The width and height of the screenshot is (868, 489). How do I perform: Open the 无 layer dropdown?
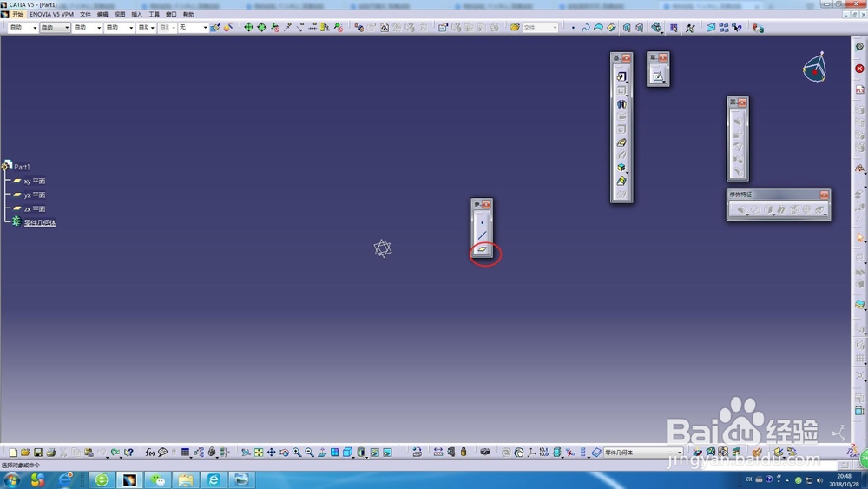(193, 27)
